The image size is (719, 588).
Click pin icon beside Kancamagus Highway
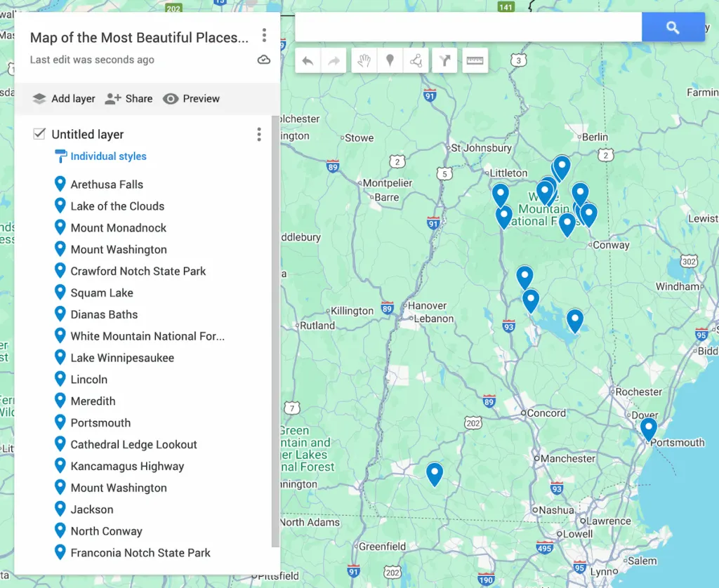click(60, 465)
